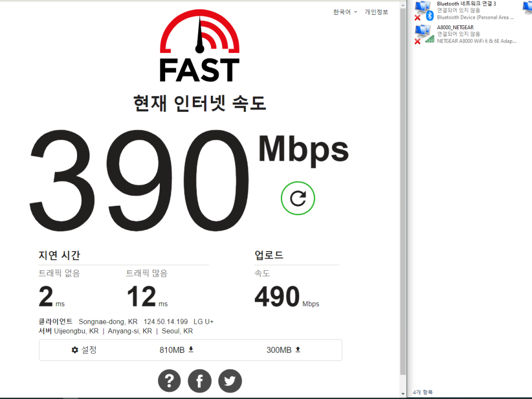Open the question mark help icon
The image size is (532, 399).
click(170, 380)
